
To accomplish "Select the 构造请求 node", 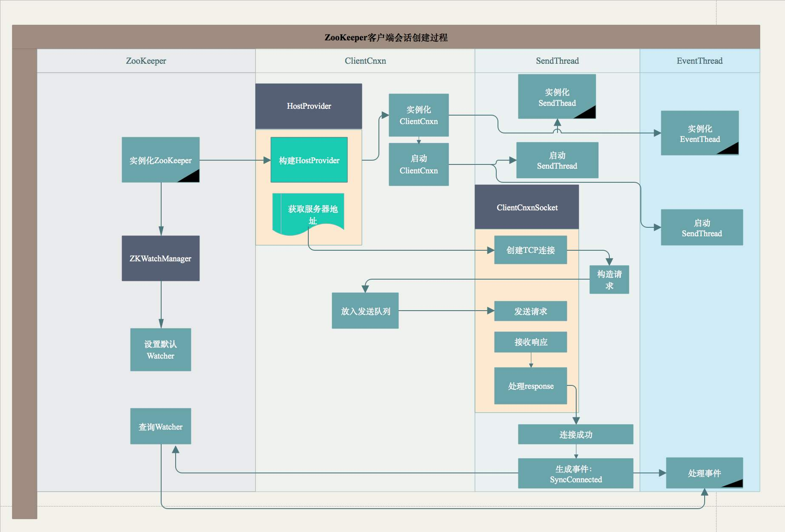I will (609, 280).
